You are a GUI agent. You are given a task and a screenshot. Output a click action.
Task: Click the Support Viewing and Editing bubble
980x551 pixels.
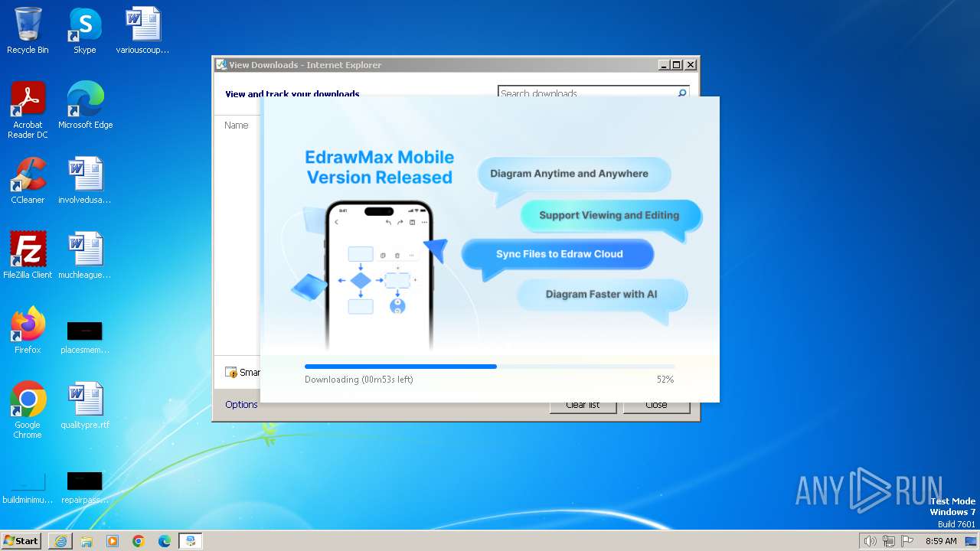tap(610, 216)
